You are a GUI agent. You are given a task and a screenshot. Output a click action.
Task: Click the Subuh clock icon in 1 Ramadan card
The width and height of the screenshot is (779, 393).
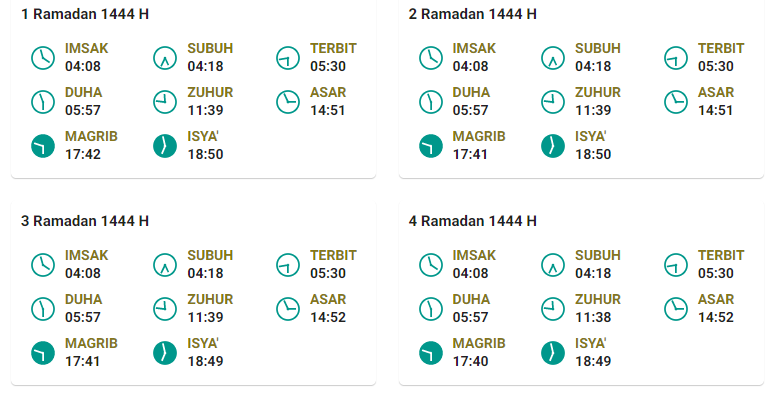(165, 58)
